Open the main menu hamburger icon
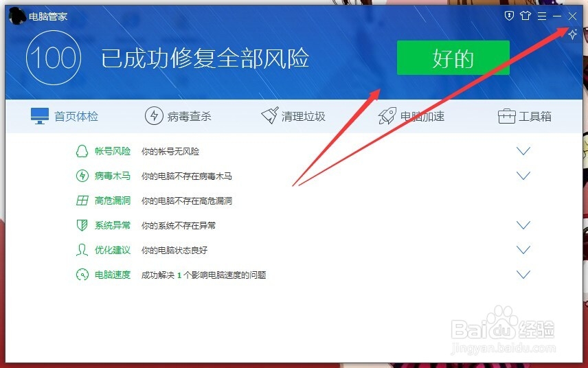The width and height of the screenshot is (588, 368). [x=542, y=16]
